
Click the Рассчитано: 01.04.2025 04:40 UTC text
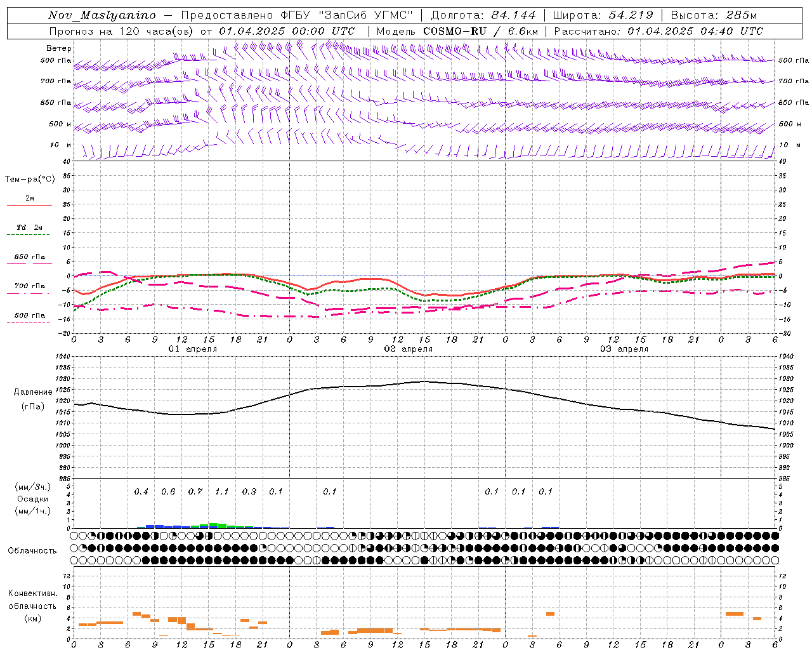[x=658, y=31]
